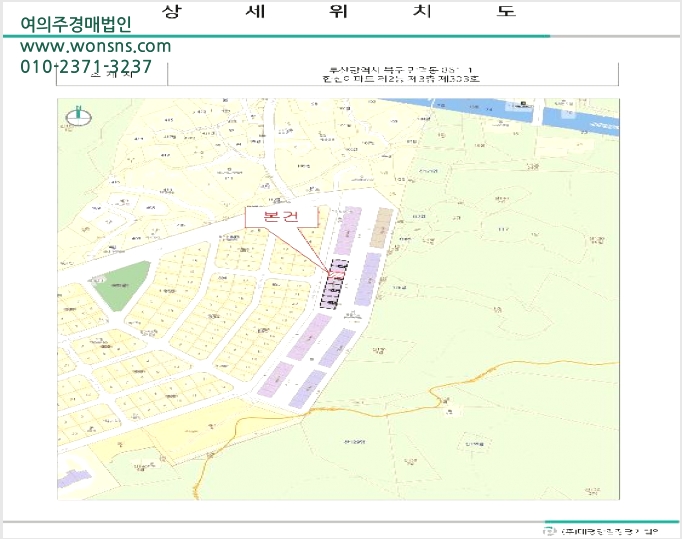Click the green triangular park on map
This screenshot has height=539, width=682.
click(120, 285)
